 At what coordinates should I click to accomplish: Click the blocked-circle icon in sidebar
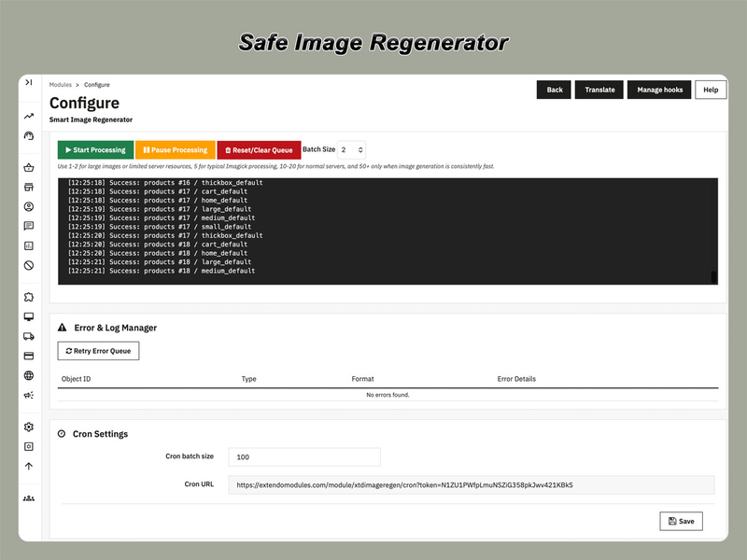(29, 265)
